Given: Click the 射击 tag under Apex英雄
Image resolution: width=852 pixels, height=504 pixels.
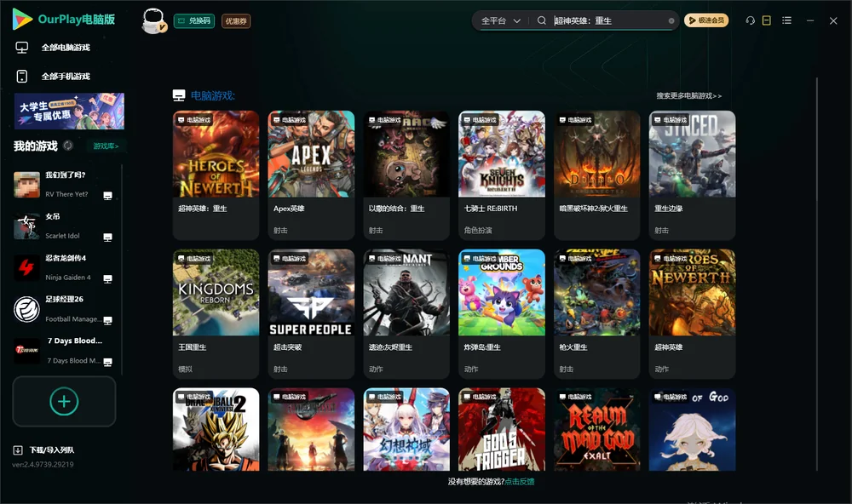Looking at the screenshot, I should click(280, 230).
